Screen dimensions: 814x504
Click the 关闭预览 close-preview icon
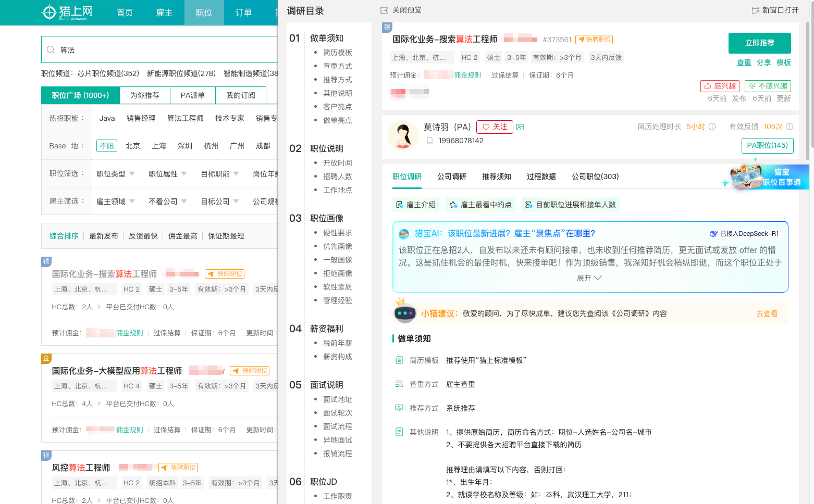click(x=384, y=10)
